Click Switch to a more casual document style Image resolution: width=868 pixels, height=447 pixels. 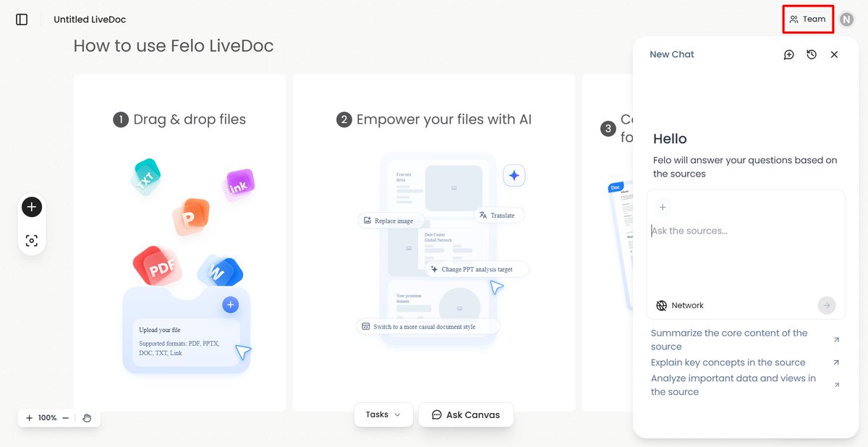pyautogui.click(x=427, y=326)
